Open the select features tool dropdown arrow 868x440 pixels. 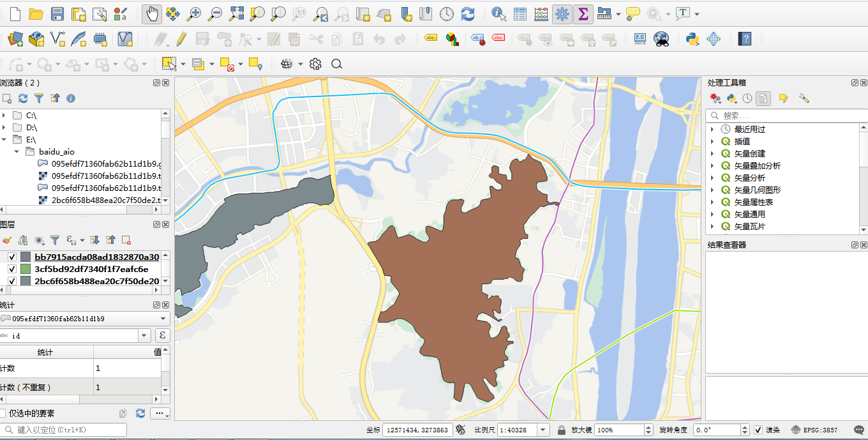pos(183,64)
